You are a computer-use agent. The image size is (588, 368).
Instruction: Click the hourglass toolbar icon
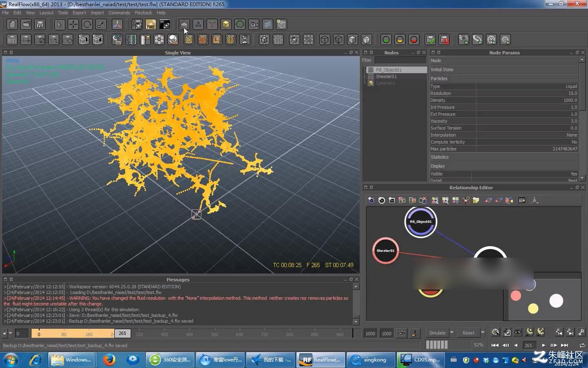coord(245,40)
